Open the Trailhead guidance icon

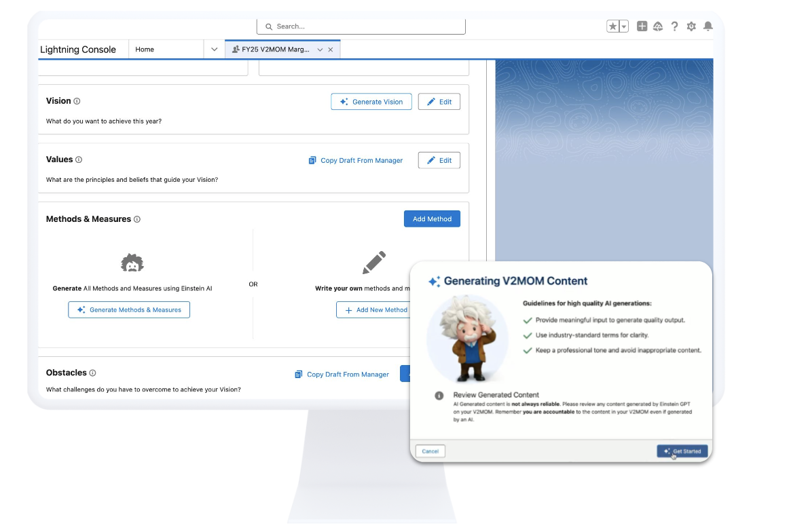(x=658, y=26)
